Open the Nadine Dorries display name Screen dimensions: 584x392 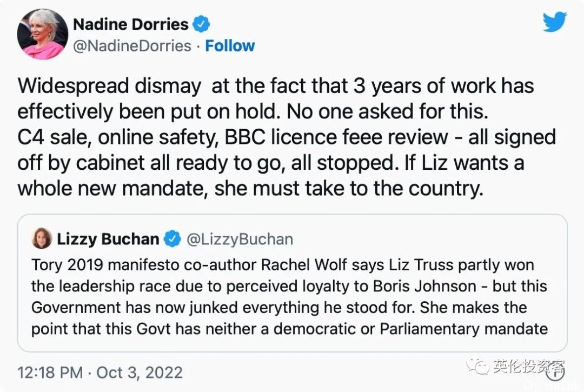[x=130, y=24]
